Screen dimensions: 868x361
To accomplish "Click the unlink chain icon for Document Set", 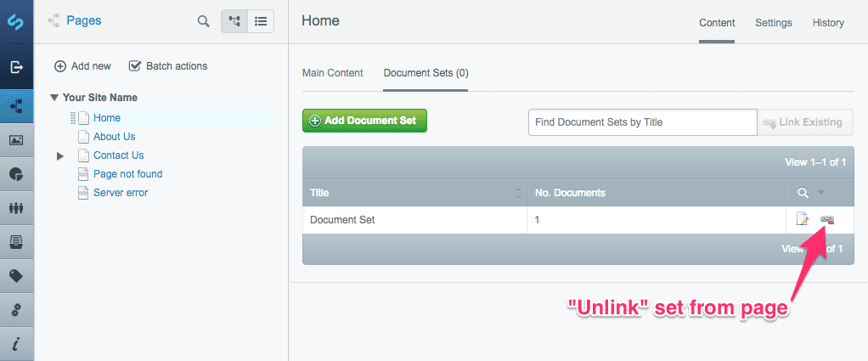I will [827, 220].
